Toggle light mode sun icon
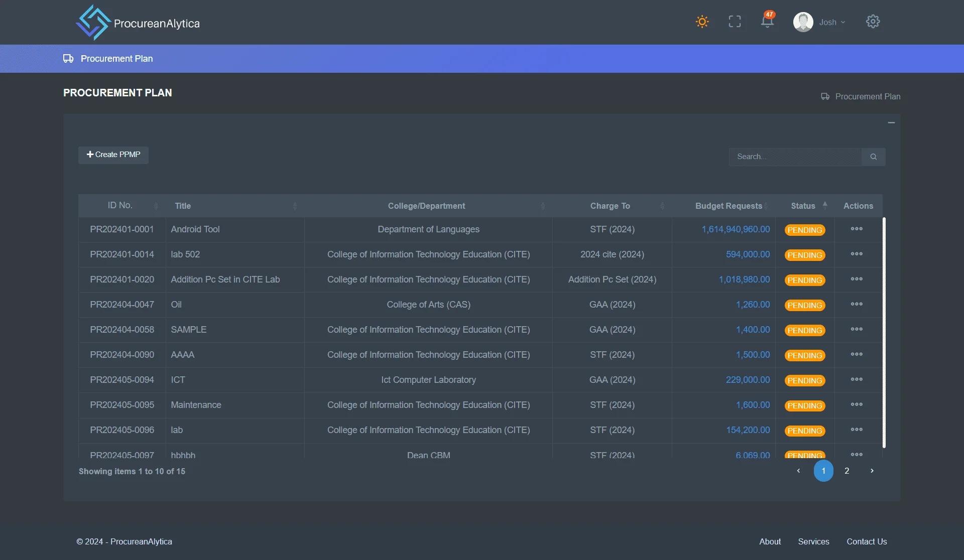 (702, 22)
